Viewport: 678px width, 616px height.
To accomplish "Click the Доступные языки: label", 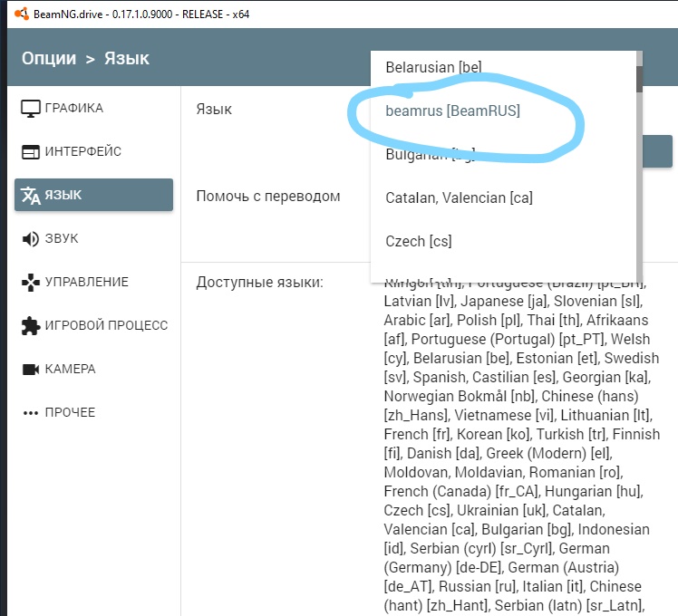I will [x=260, y=283].
